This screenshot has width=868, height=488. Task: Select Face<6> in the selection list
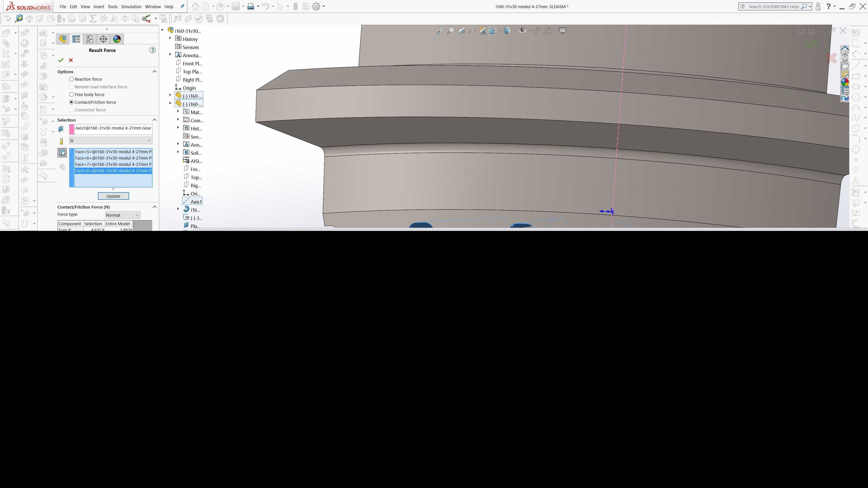pyautogui.click(x=113, y=158)
